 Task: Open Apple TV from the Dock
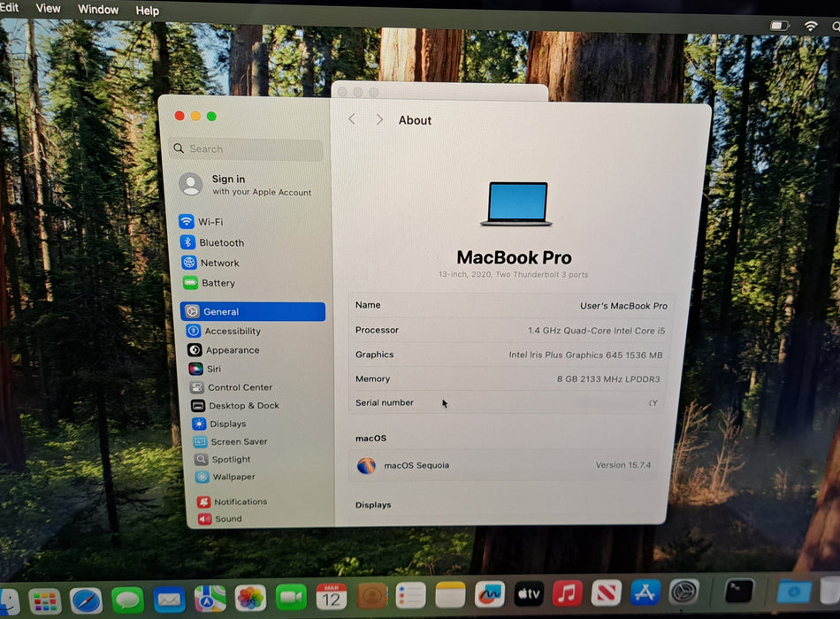[x=529, y=593]
